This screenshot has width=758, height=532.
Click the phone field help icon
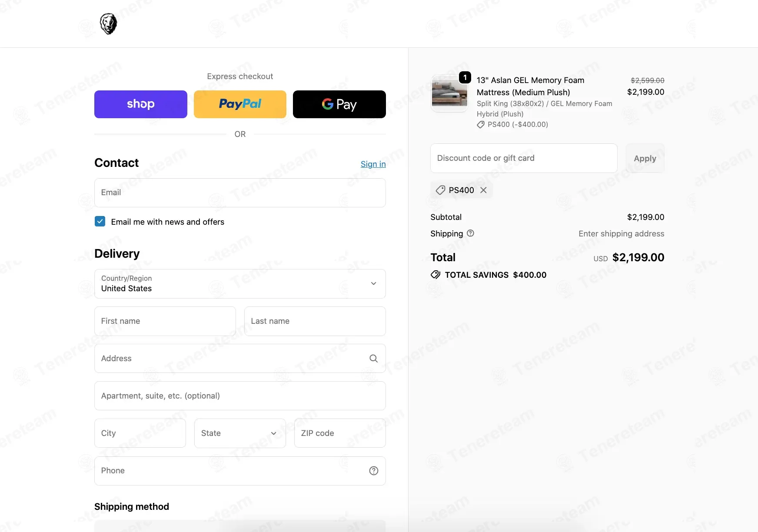click(x=374, y=471)
